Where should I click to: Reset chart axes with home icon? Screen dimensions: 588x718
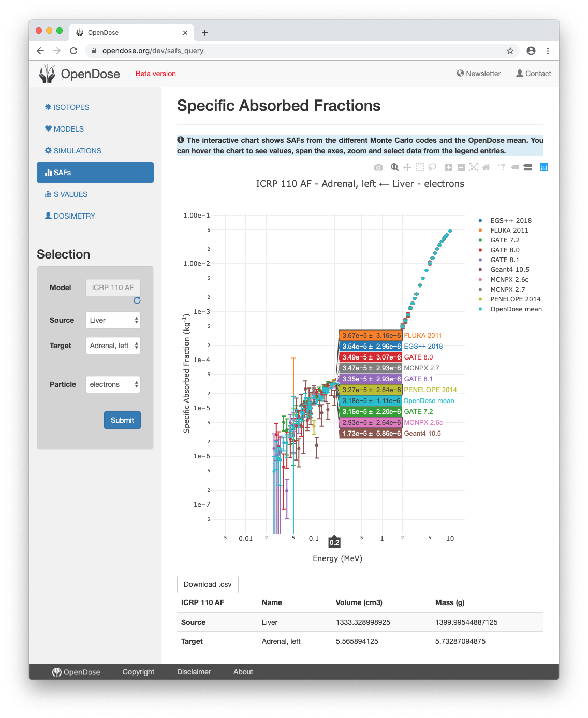pyautogui.click(x=486, y=167)
